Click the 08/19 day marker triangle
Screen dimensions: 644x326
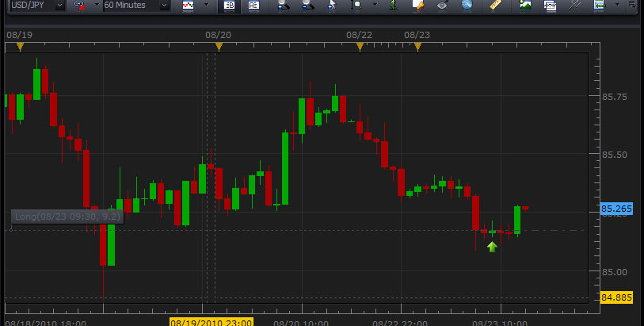coord(20,48)
